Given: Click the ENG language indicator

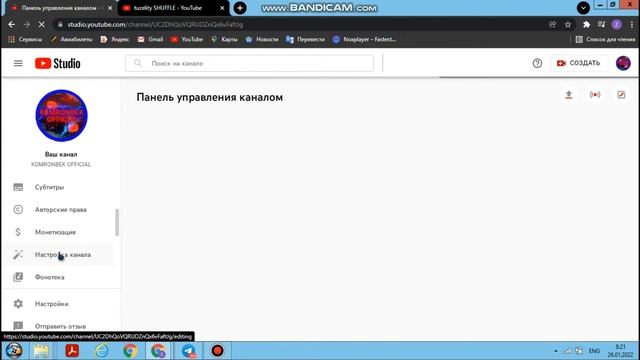Looking at the screenshot, I should click(x=594, y=351).
